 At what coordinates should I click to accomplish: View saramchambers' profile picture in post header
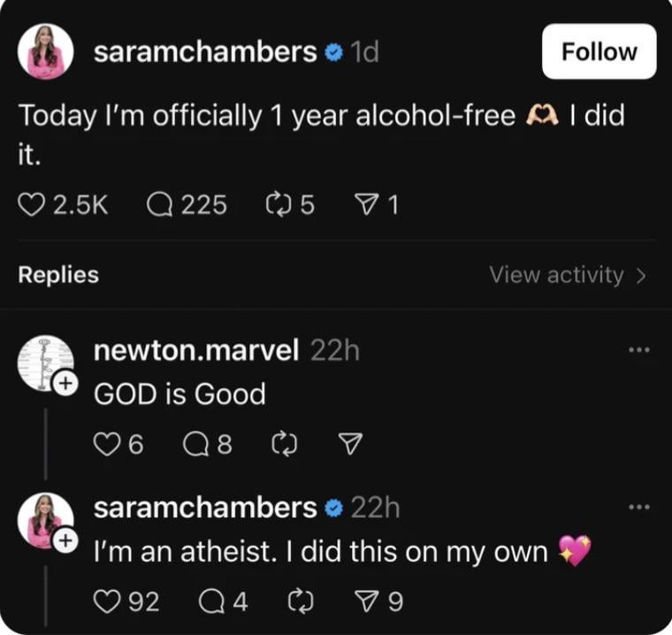45,52
